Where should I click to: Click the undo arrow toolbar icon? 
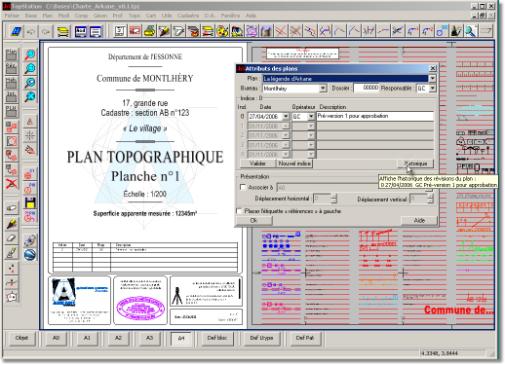click(x=31, y=32)
